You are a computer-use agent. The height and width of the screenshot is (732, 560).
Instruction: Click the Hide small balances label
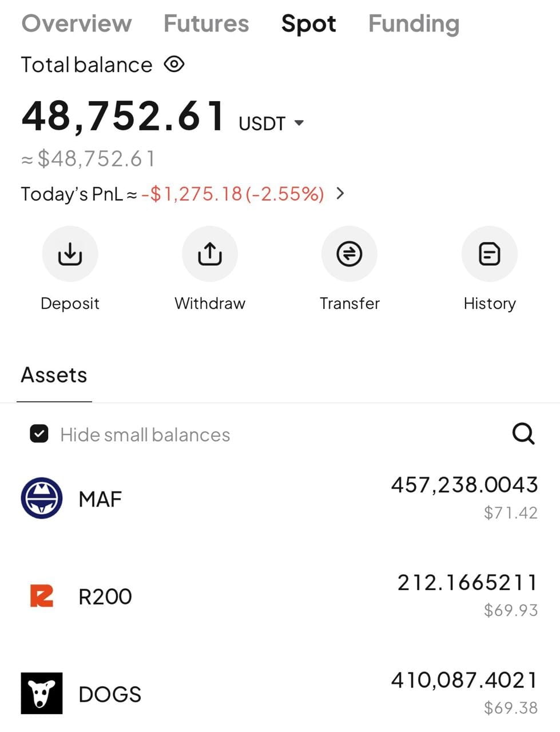coord(145,435)
